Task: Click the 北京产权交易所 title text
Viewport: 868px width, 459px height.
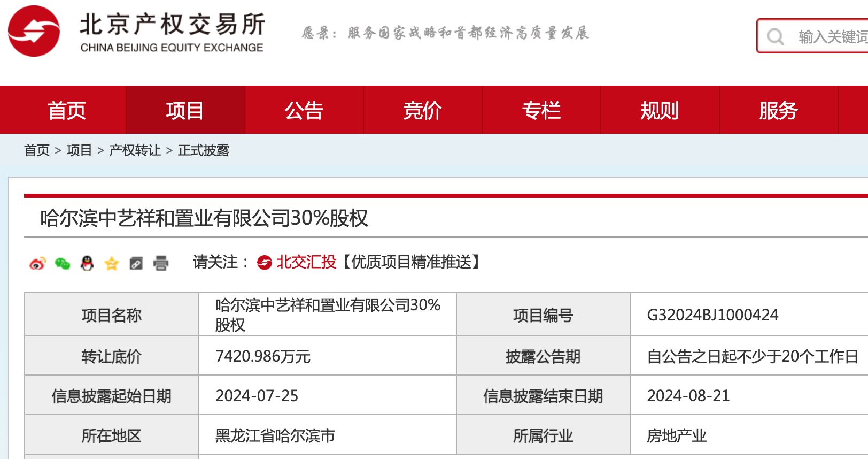Action: [172, 25]
